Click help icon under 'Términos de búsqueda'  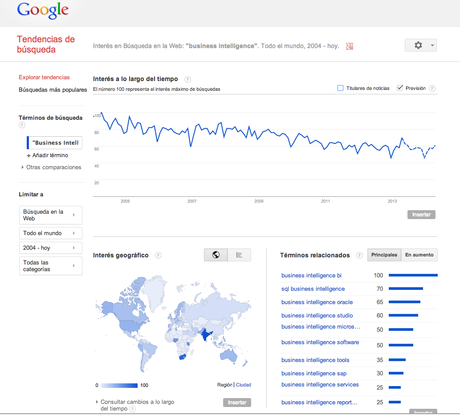pos(22,125)
